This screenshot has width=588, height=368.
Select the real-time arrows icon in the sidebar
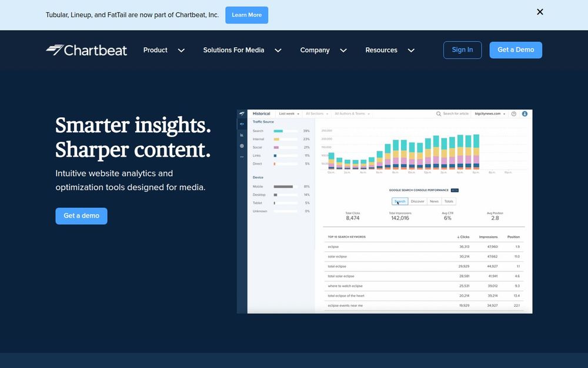(x=242, y=124)
